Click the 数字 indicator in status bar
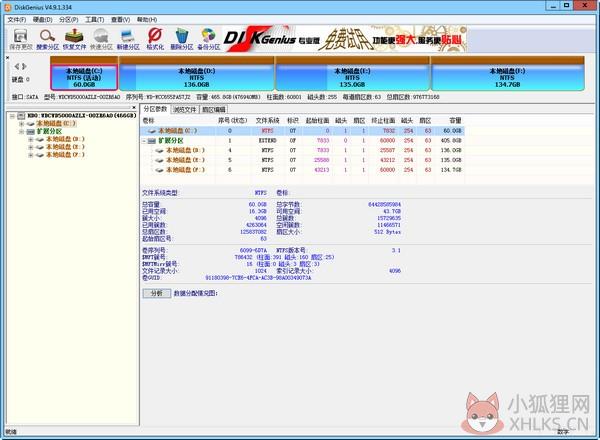 click(x=562, y=432)
